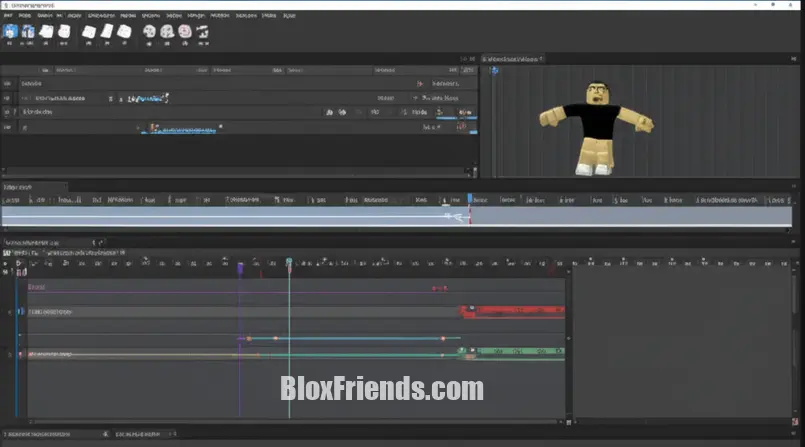Click the blue marker on the middle timeline ruler

pos(470,198)
